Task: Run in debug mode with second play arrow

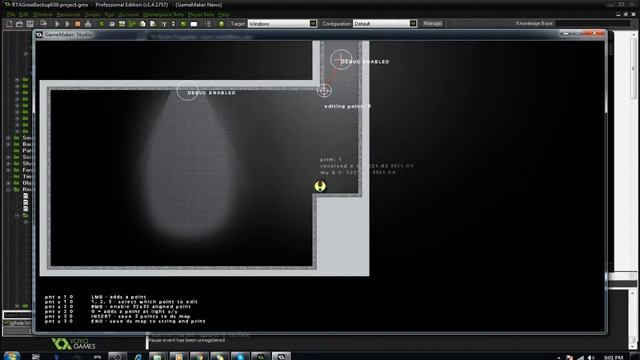Action: click(x=67, y=24)
